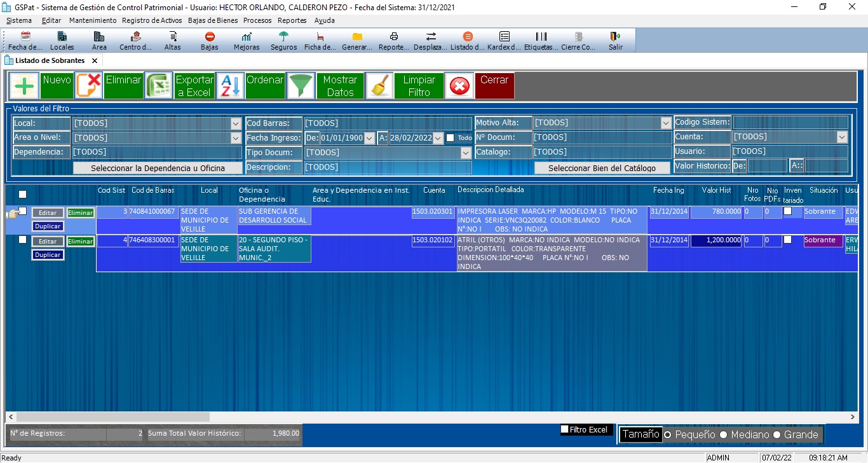Click the broom clear-filter icon
The image size is (868, 463).
pos(380,86)
